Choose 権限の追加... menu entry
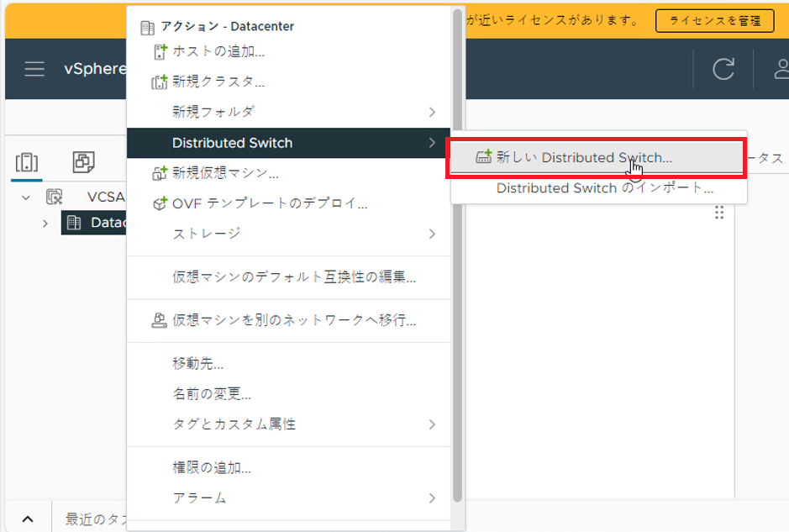This screenshot has width=789, height=532. tap(288, 467)
